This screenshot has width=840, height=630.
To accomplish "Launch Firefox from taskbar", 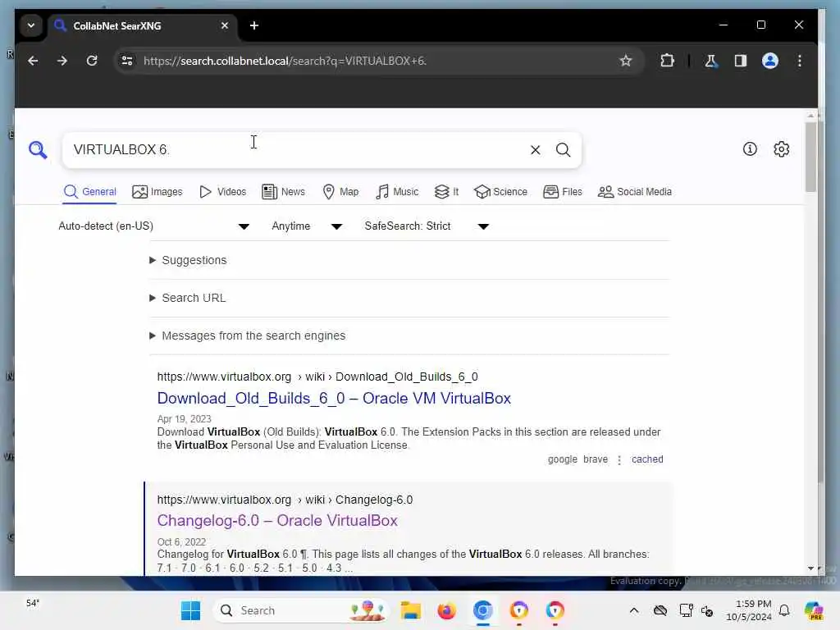I will [446, 610].
